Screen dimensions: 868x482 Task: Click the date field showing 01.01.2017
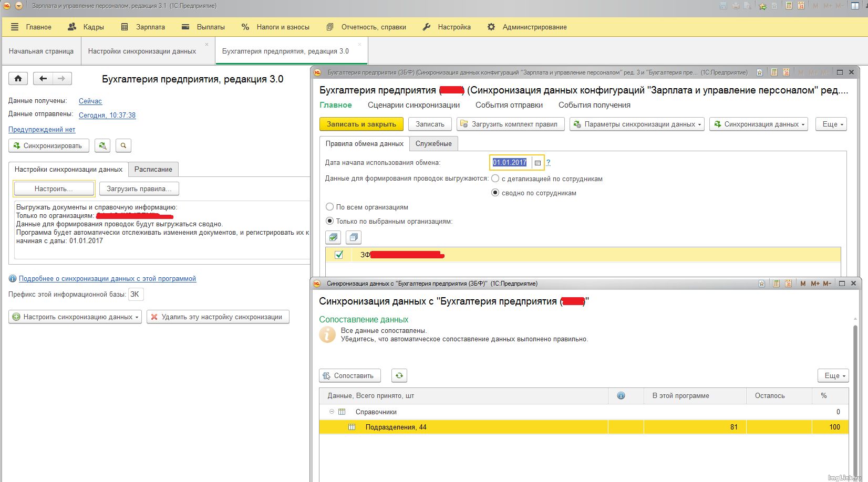point(511,163)
